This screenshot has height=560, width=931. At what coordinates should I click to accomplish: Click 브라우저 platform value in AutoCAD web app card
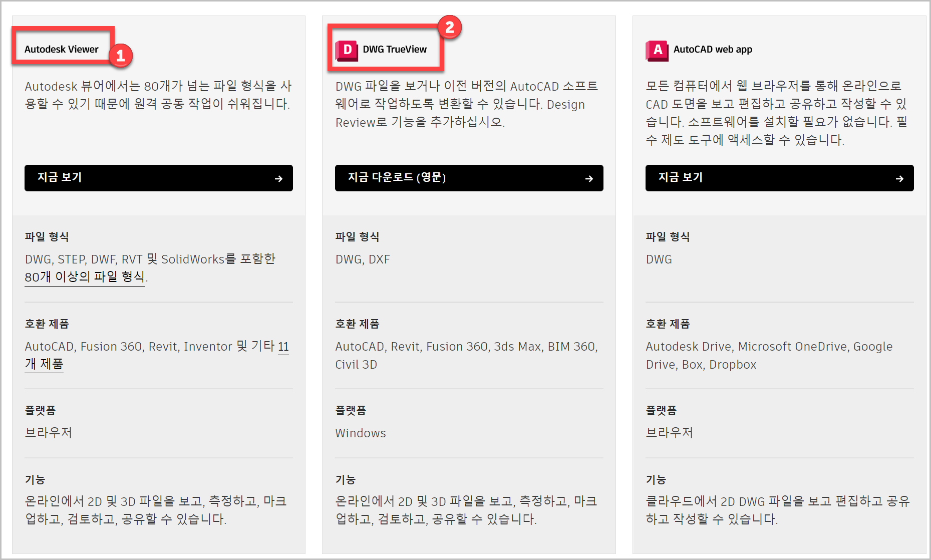[670, 432]
